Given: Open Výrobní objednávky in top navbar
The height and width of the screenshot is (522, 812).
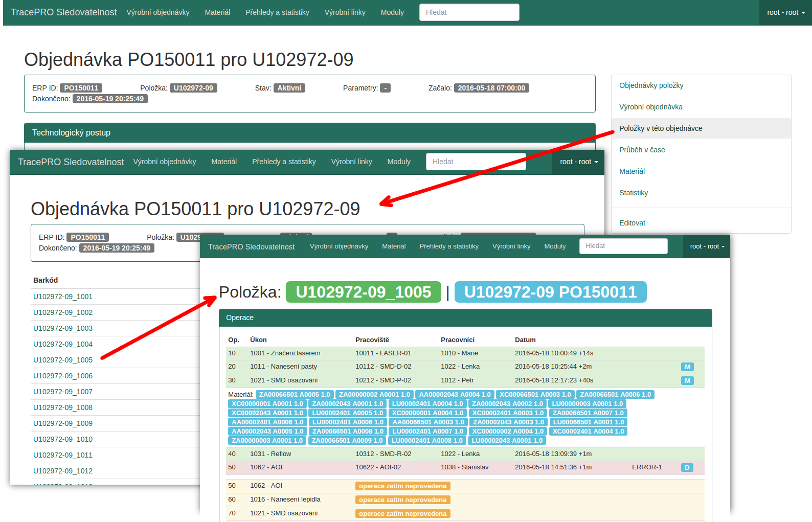Looking at the screenshot, I should point(158,12).
